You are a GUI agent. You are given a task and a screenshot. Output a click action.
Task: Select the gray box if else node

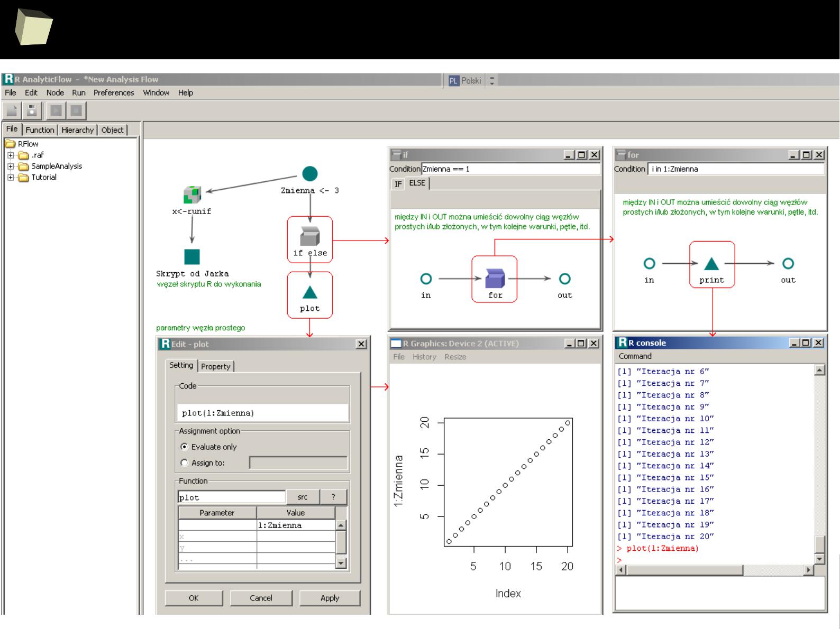310,236
